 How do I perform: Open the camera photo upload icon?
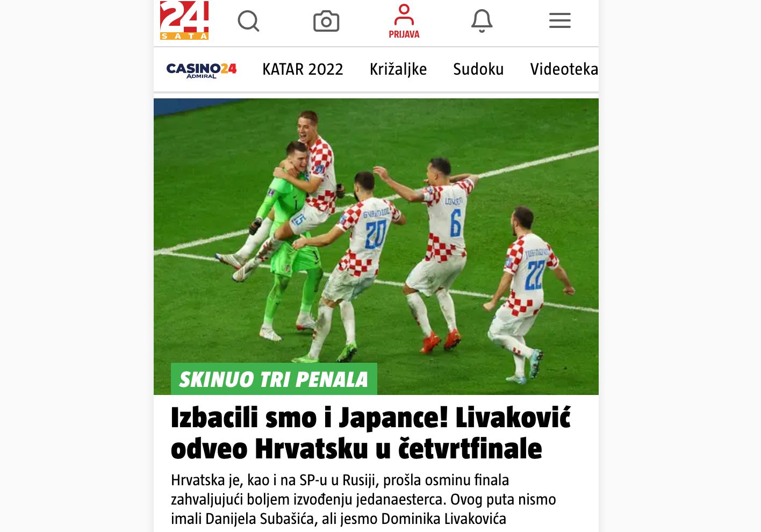point(326,21)
